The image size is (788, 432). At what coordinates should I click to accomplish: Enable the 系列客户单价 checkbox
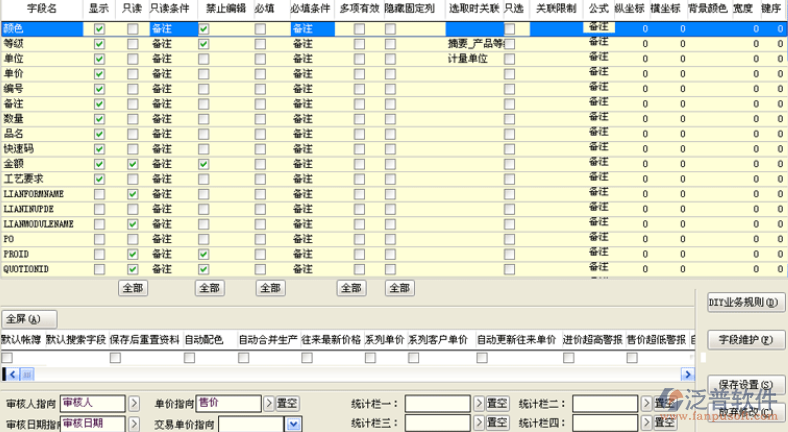tap(414, 358)
